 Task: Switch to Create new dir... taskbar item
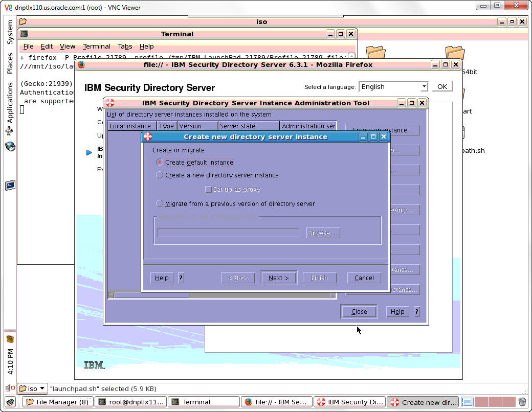click(x=423, y=402)
